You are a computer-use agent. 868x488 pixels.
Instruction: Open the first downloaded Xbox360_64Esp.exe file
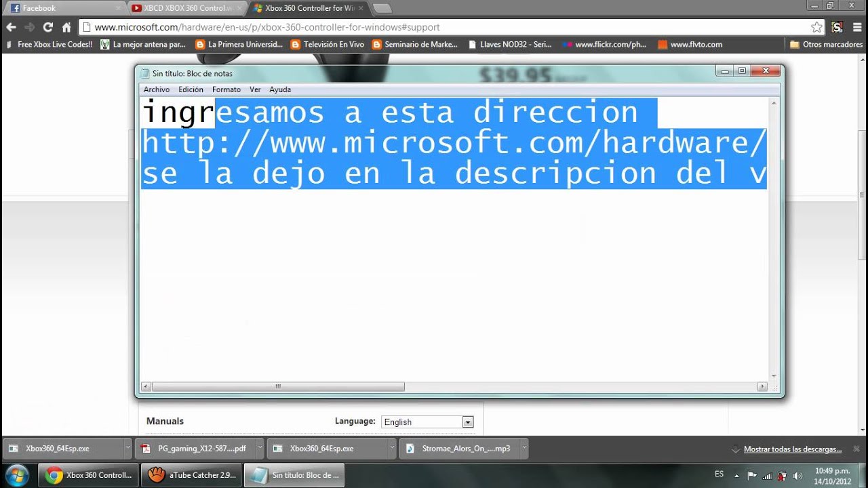[x=57, y=448]
